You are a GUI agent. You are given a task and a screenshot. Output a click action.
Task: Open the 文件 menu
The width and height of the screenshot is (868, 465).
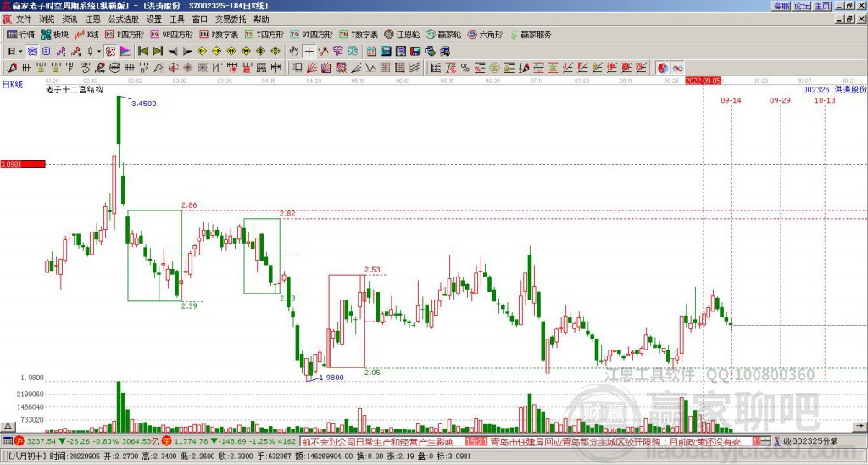click(x=24, y=20)
